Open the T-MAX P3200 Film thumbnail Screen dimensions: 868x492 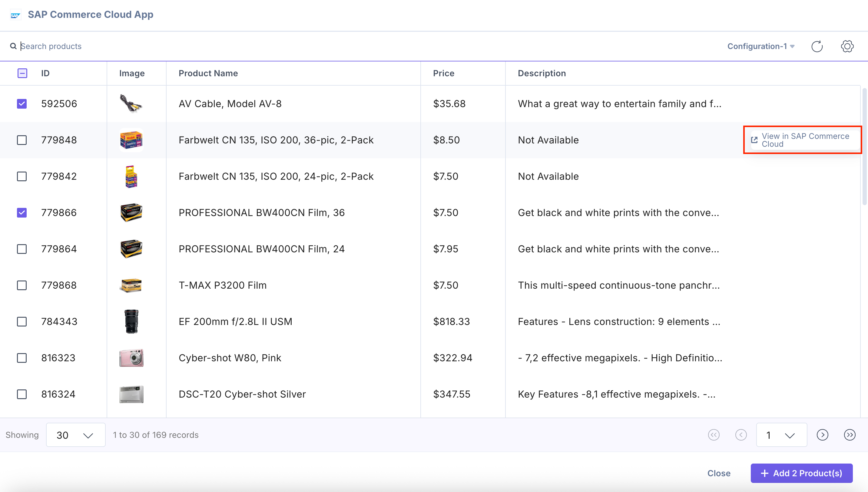pos(131,285)
